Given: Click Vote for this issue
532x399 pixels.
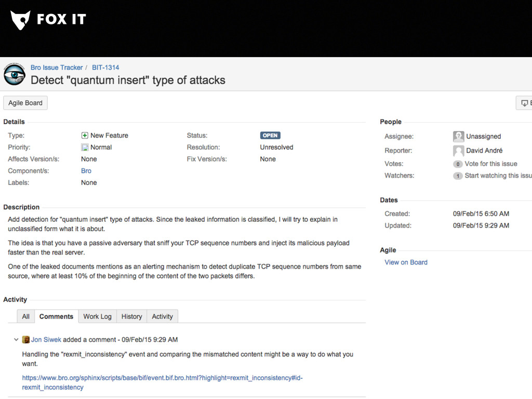Looking at the screenshot, I should coord(491,164).
